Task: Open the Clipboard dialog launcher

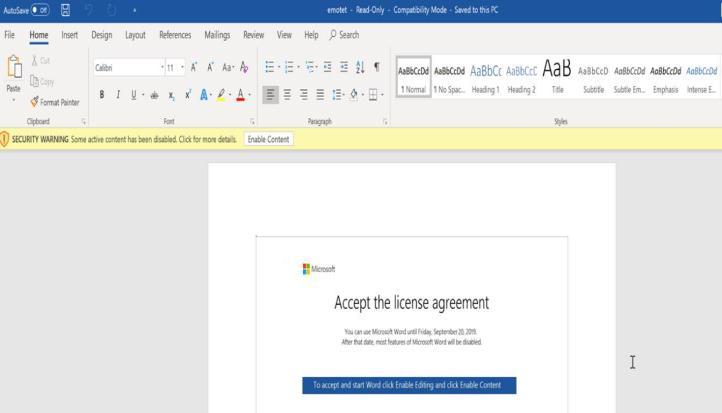Action: [x=83, y=122]
